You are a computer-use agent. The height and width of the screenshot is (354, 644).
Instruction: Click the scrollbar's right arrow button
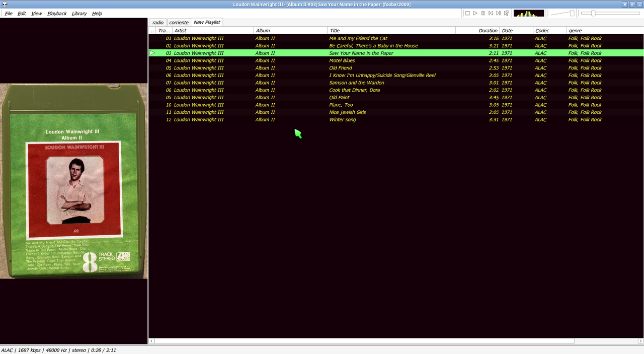coord(641,341)
